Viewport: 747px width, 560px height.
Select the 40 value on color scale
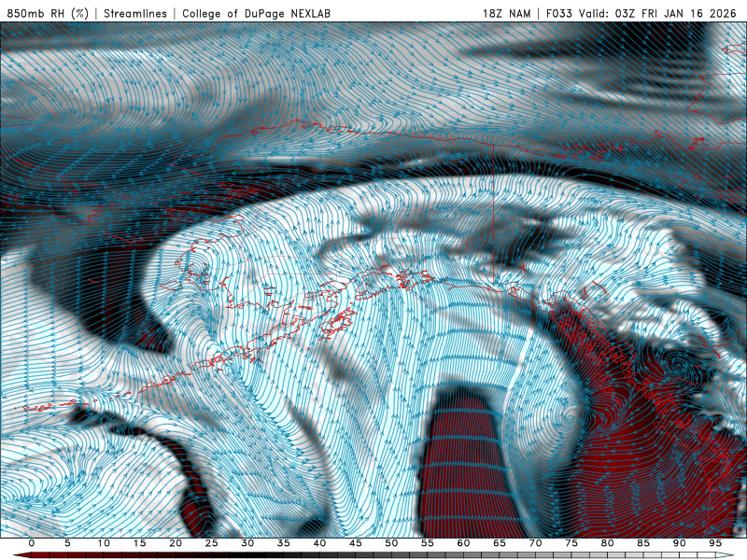319,543
